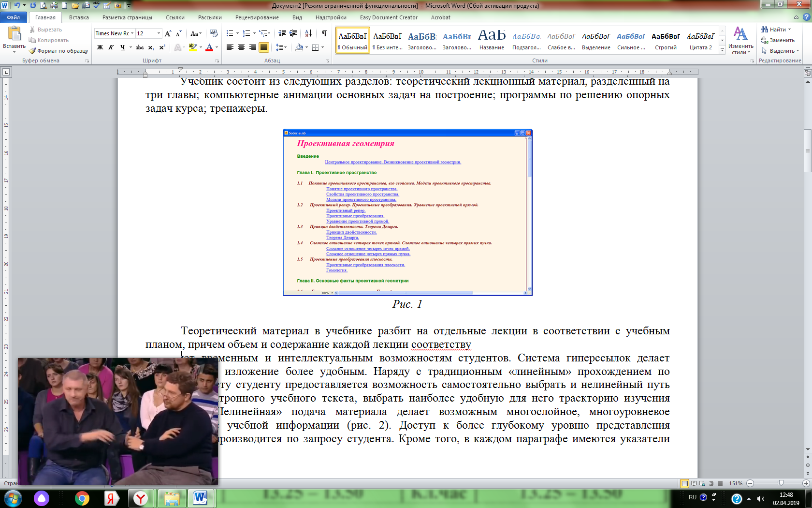This screenshot has height=508, width=812.
Task: Click the Format Painter brush icon
Action: (32, 51)
